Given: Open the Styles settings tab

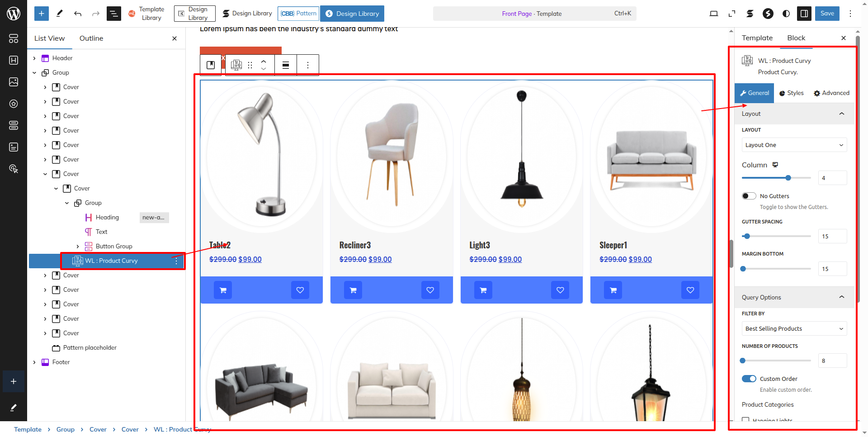Looking at the screenshot, I should pyautogui.click(x=791, y=93).
